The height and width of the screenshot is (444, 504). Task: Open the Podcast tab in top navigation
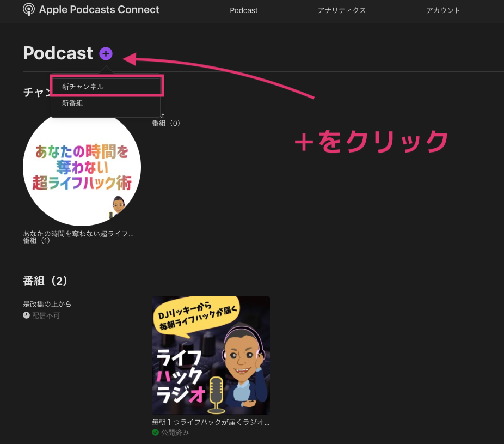pyautogui.click(x=244, y=10)
